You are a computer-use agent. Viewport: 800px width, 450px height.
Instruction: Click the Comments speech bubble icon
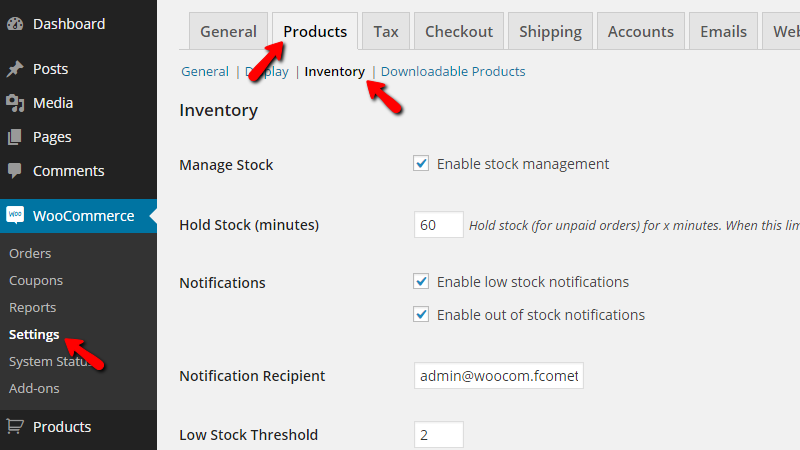(x=15, y=171)
